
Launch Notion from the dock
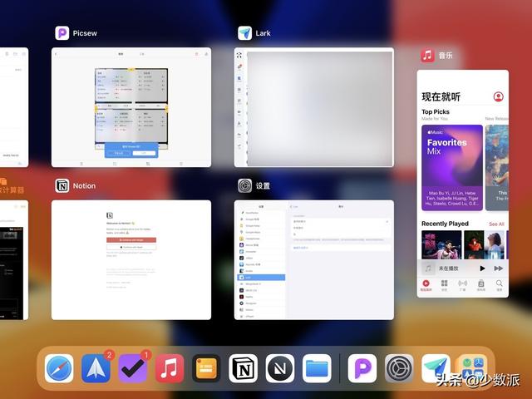click(x=244, y=368)
